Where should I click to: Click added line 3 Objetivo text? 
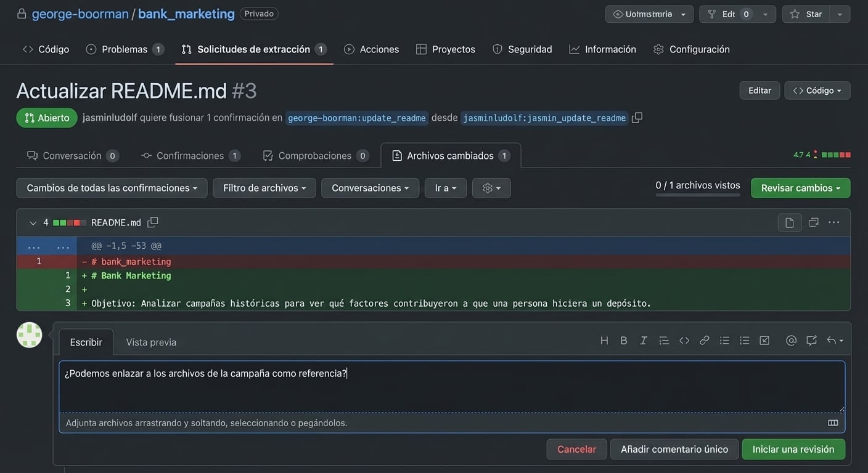[x=372, y=303]
